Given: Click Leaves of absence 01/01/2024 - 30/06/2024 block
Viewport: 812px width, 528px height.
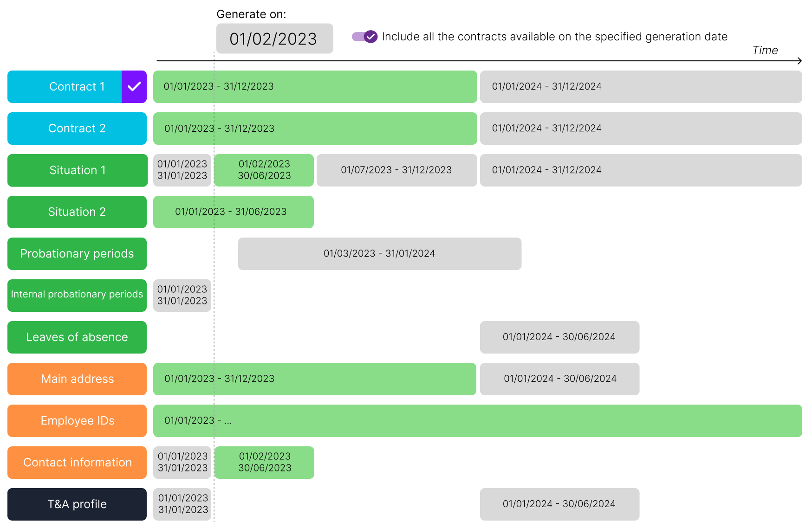Looking at the screenshot, I should coord(559,337).
